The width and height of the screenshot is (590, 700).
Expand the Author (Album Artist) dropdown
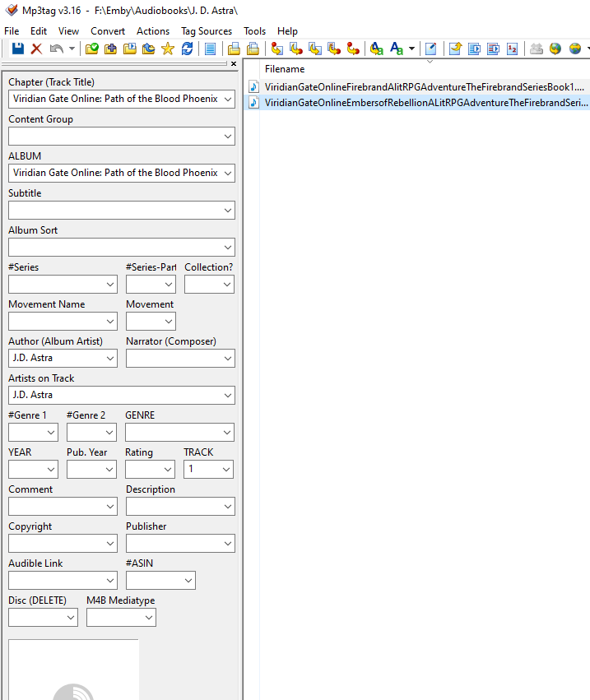click(x=110, y=359)
